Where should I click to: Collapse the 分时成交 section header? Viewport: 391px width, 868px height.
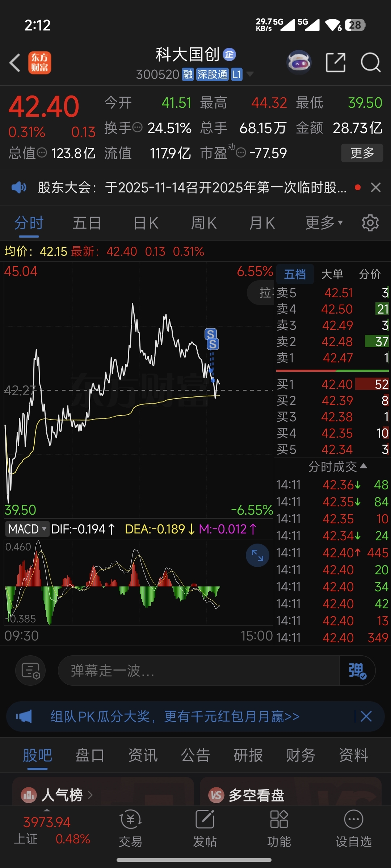[x=337, y=467]
